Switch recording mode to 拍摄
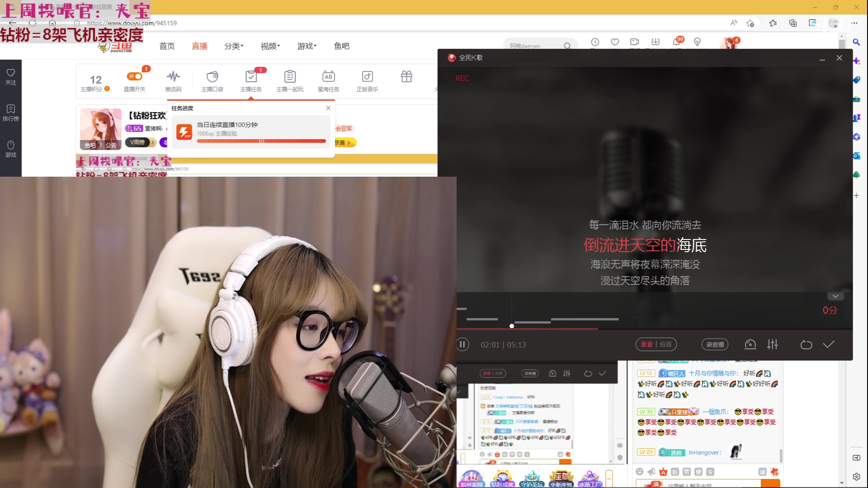Viewport: 868px width, 488px height. click(x=665, y=345)
